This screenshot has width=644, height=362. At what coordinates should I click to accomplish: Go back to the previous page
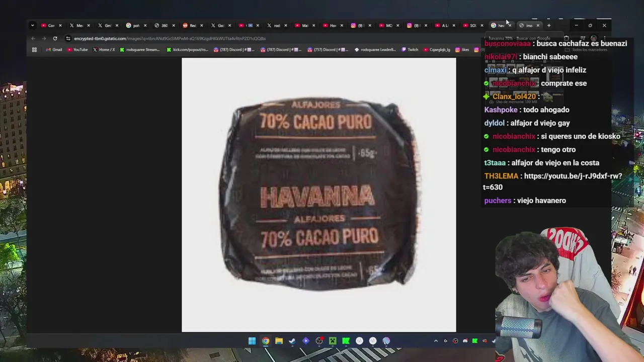point(33,38)
